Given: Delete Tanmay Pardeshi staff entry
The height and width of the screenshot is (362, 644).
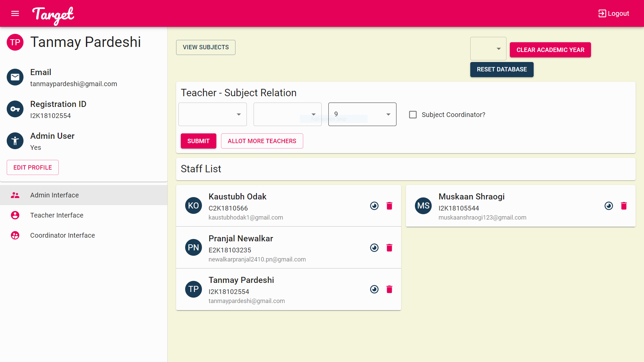Looking at the screenshot, I should pyautogui.click(x=389, y=289).
